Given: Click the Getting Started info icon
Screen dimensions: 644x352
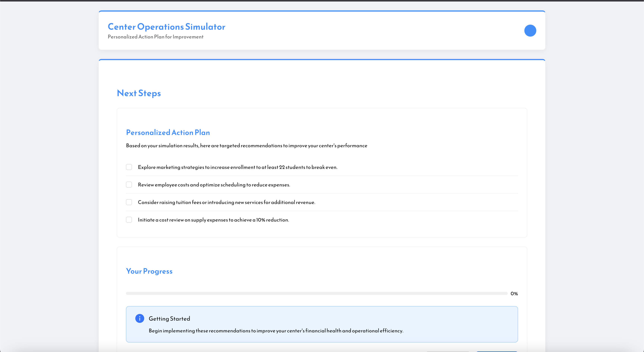Looking at the screenshot, I should (140, 318).
